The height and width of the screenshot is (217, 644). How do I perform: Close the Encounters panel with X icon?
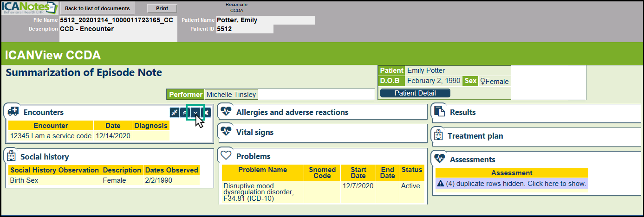coord(207,113)
